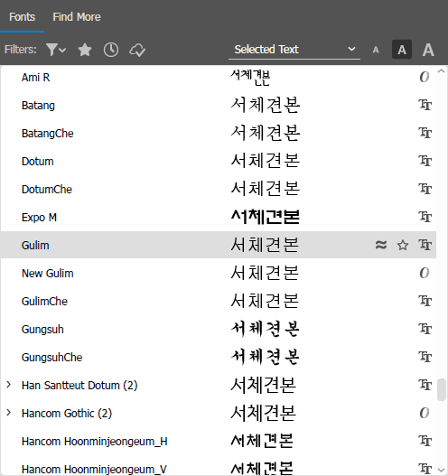448x476 pixels.
Task: Click the TrueType icon on GungsuhChe row
Action: tap(425, 357)
